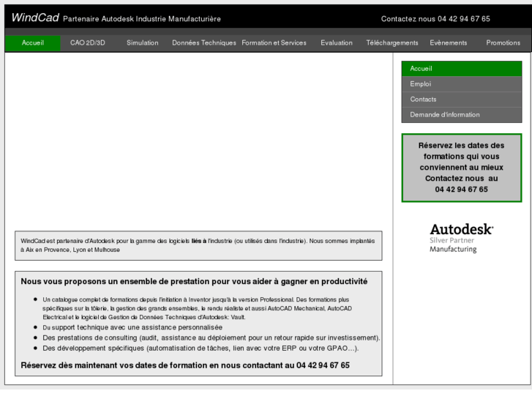Screen dimensions: 532x399
Task: Click Demande d'information in sidebar
Action: [462, 115]
